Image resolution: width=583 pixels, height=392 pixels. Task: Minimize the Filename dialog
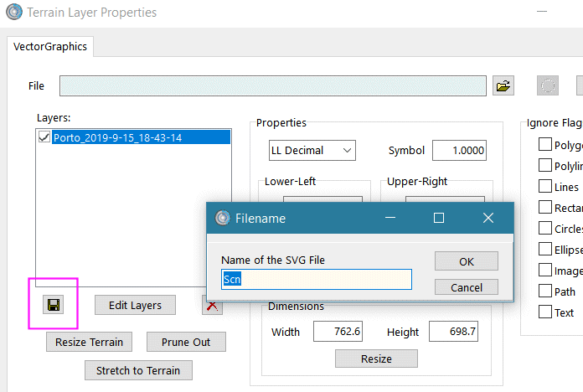(x=390, y=218)
